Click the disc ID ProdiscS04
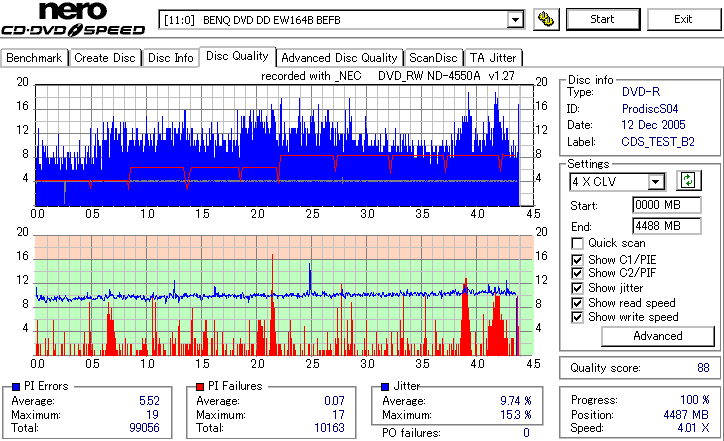 650,109
